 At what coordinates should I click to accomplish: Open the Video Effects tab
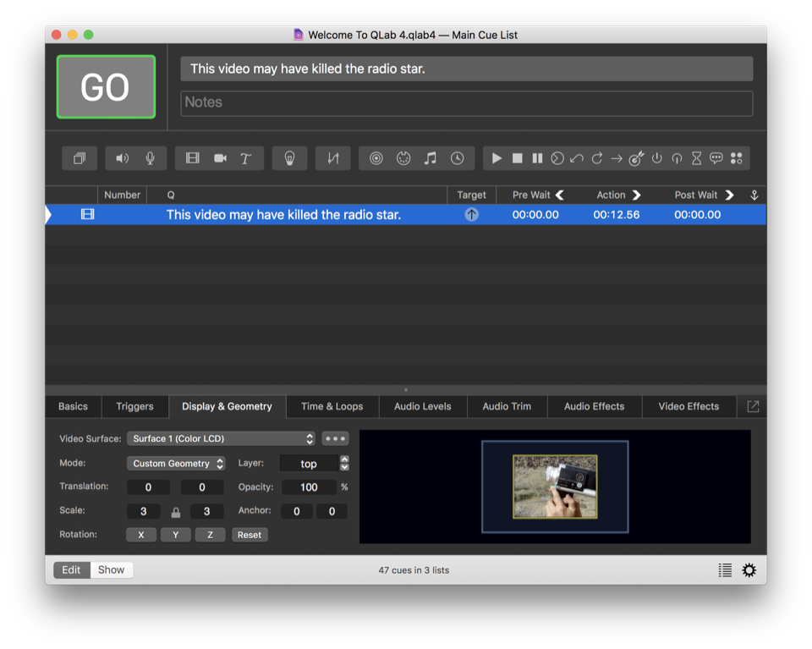click(x=688, y=406)
